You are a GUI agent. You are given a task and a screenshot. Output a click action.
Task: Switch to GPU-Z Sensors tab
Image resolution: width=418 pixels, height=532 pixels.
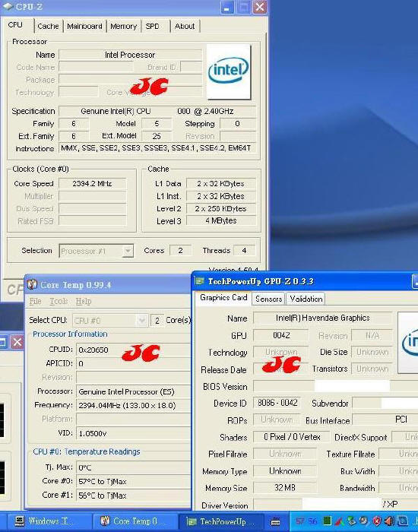point(268,299)
